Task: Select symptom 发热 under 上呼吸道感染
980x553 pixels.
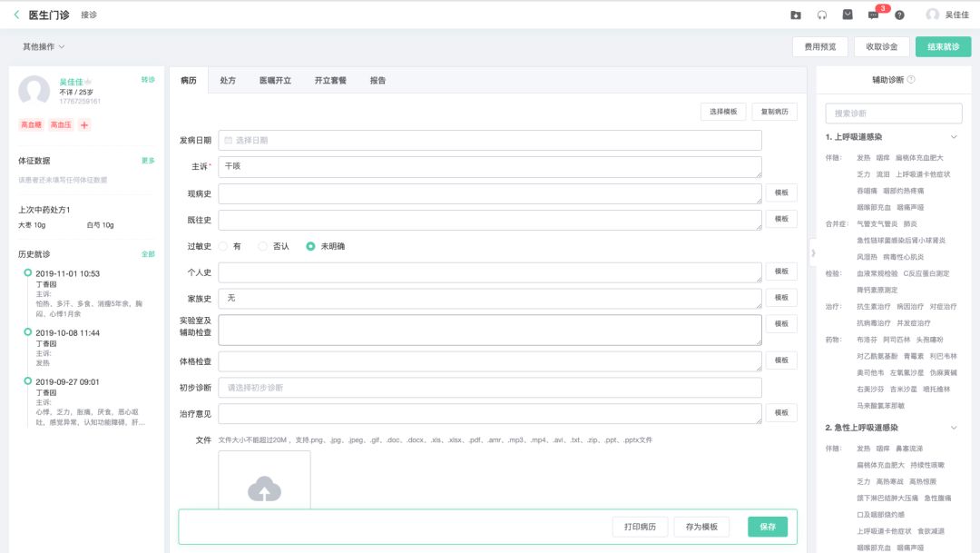Action: click(x=863, y=158)
